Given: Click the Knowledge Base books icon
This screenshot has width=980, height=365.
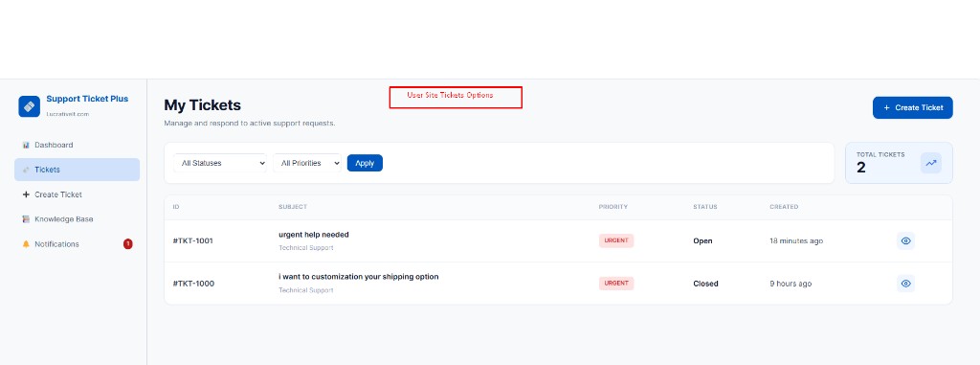Looking at the screenshot, I should click(x=26, y=219).
